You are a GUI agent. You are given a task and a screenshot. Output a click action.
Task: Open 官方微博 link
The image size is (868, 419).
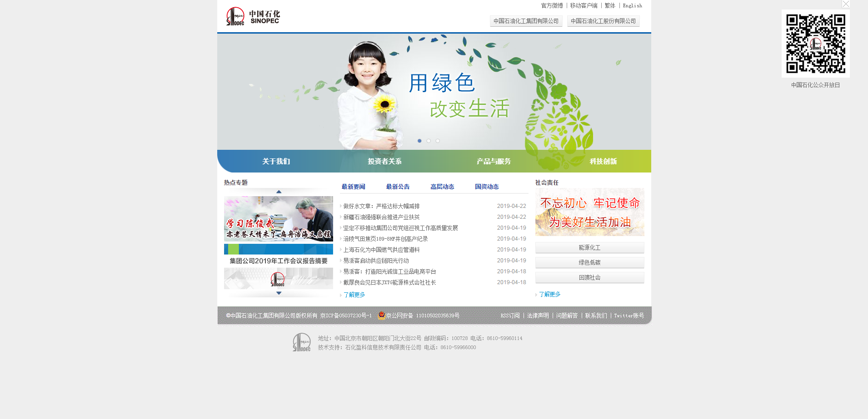coord(552,5)
